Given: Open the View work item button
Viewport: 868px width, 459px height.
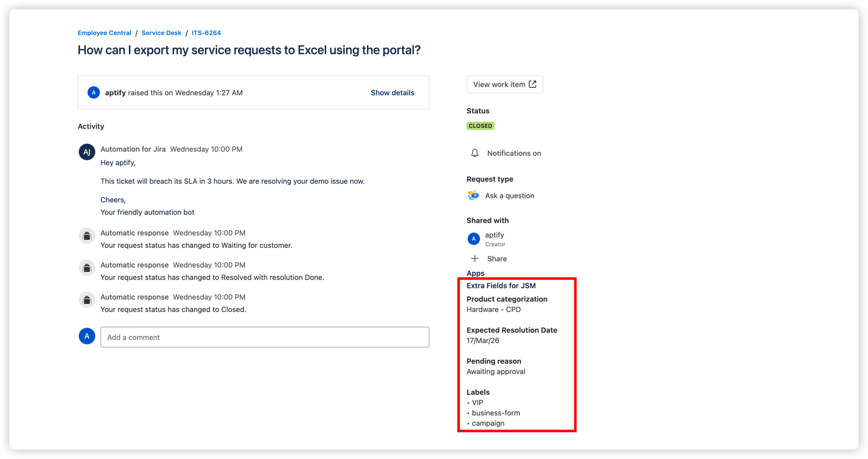Looking at the screenshot, I should point(505,84).
